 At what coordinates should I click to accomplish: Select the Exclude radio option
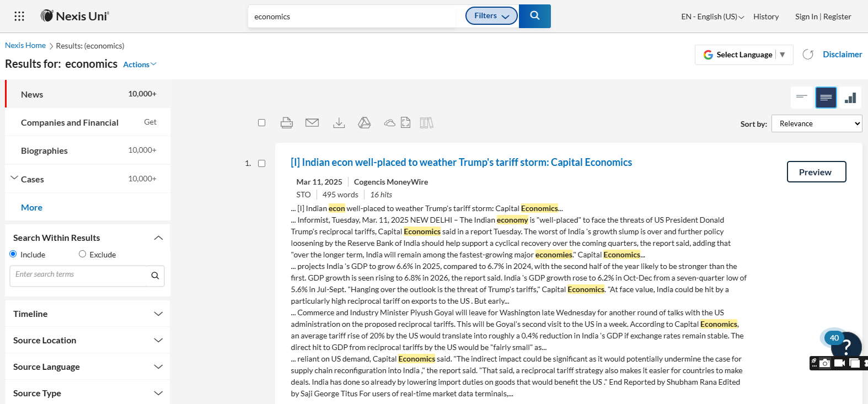pos(83,254)
